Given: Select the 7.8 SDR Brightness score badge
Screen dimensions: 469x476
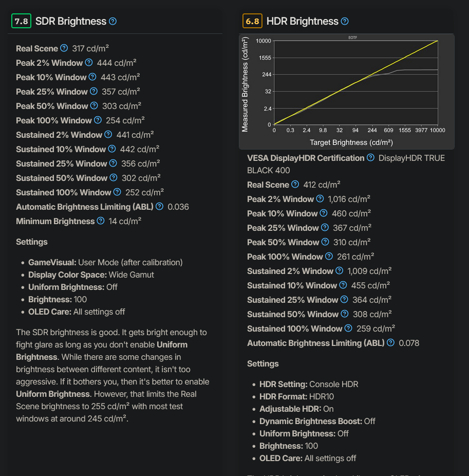Looking at the screenshot, I should (x=21, y=21).
